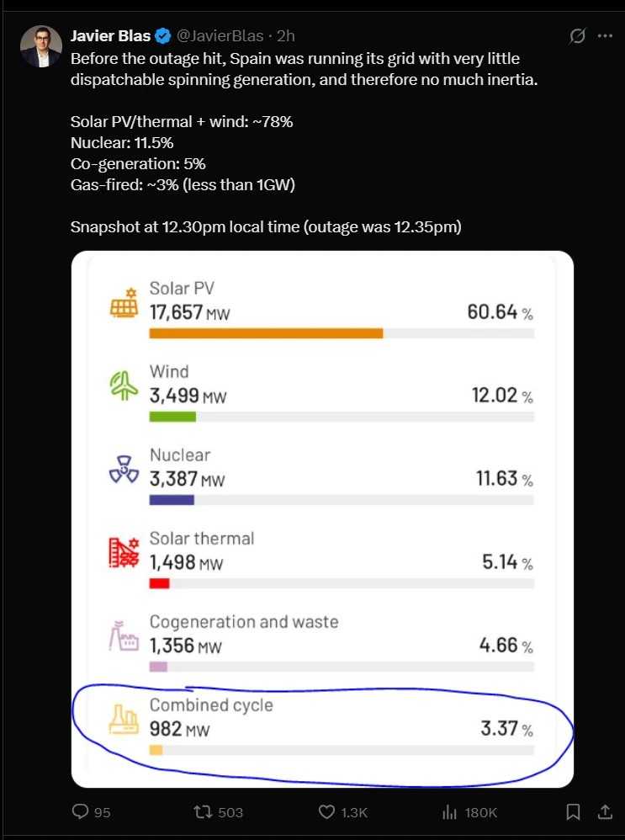Screen dimensions: 625x840
Task: Share the tweet via share icon
Action: point(604,811)
